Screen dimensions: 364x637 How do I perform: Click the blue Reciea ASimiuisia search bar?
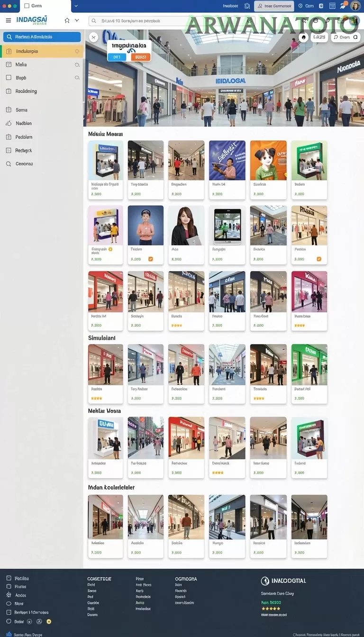(x=42, y=37)
